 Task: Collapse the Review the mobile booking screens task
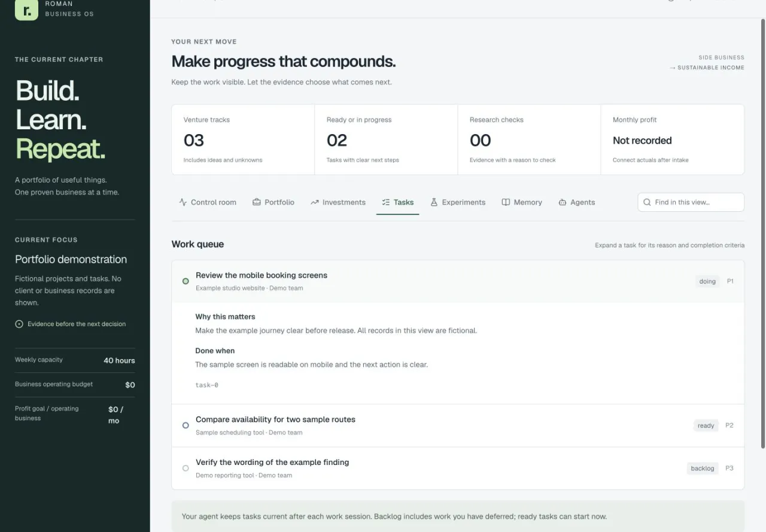pos(458,281)
